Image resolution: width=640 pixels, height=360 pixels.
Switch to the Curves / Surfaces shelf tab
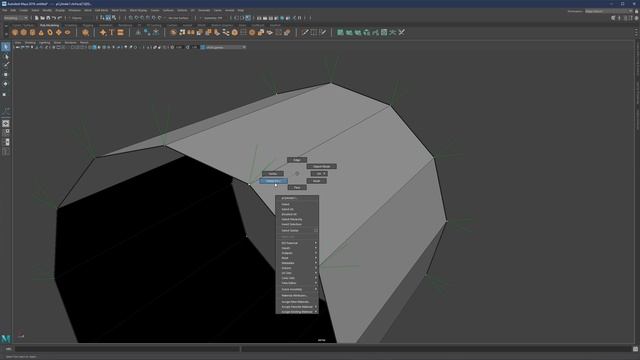(23, 25)
